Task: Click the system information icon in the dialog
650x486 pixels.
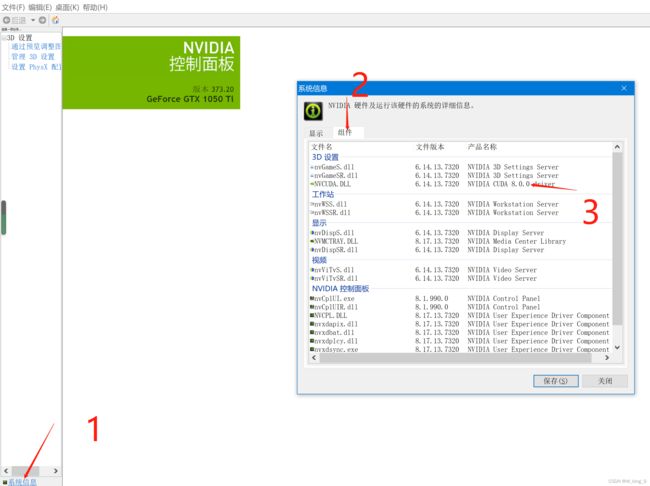Action: pyautogui.click(x=313, y=111)
